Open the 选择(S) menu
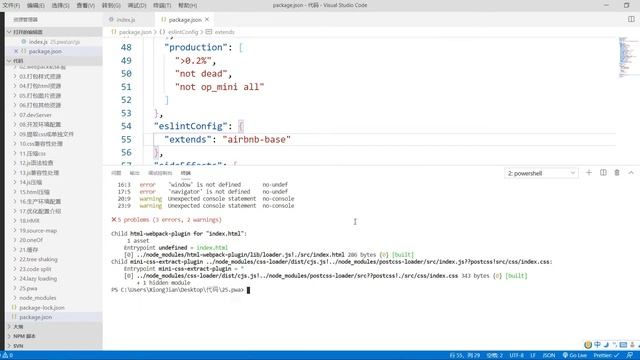 [x=60, y=5]
